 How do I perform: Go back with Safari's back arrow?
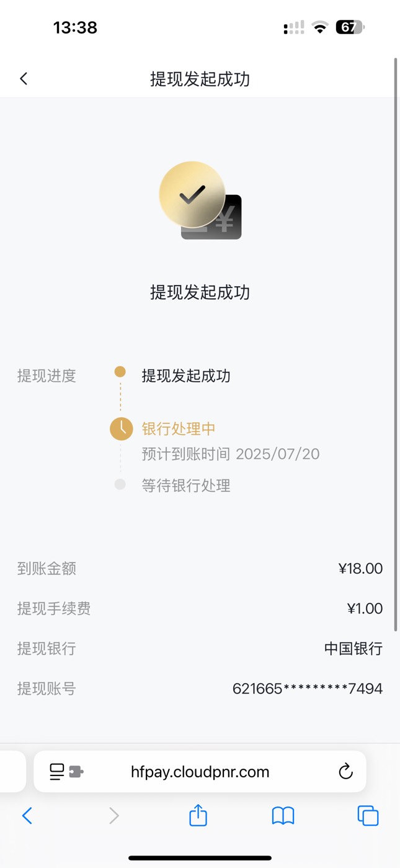click(x=27, y=816)
